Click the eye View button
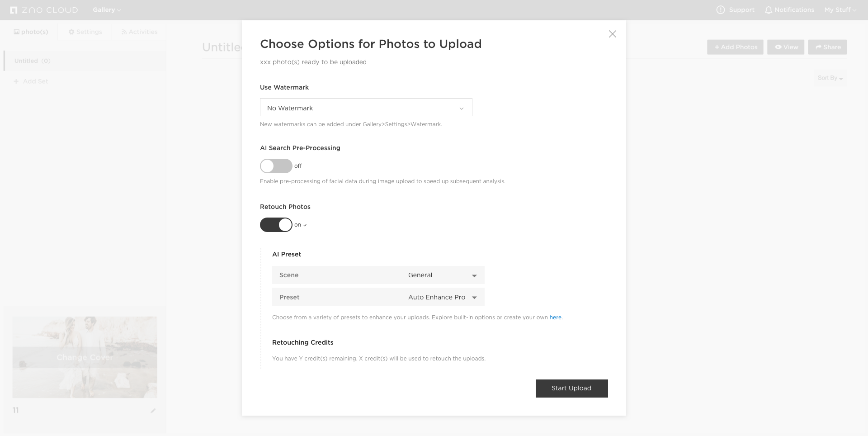This screenshot has height=436, width=868. pos(785,47)
